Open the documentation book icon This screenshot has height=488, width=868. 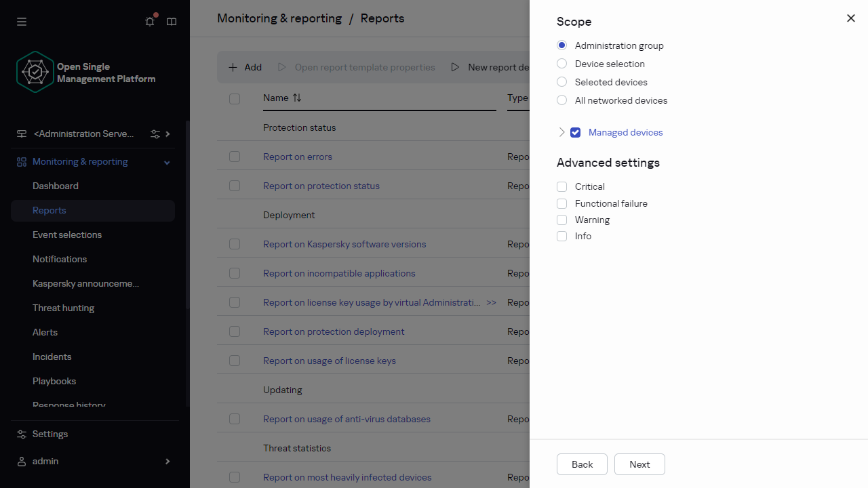click(171, 22)
